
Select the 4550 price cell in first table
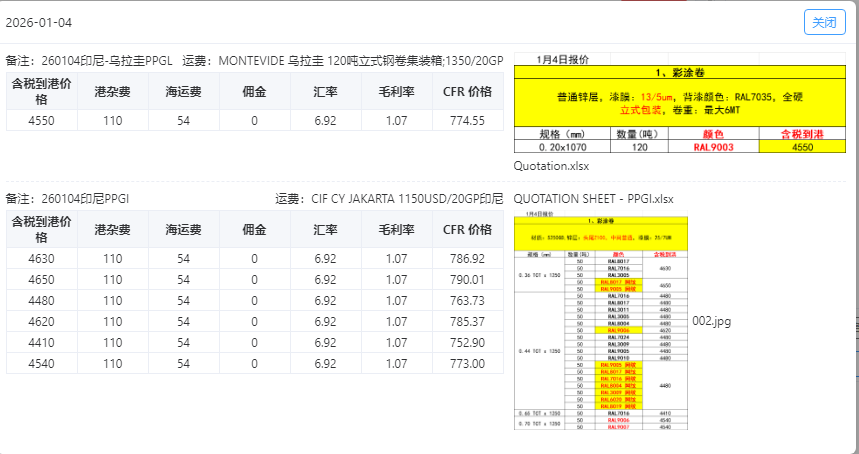click(x=41, y=120)
